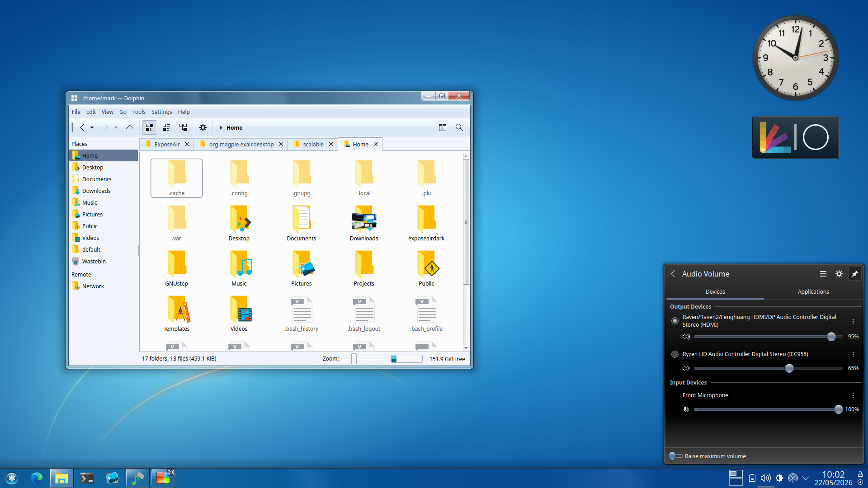Image resolution: width=868 pixels, height=488 pixels.
Task: Open Wastebin in Places panel
Action: point(104,261)
